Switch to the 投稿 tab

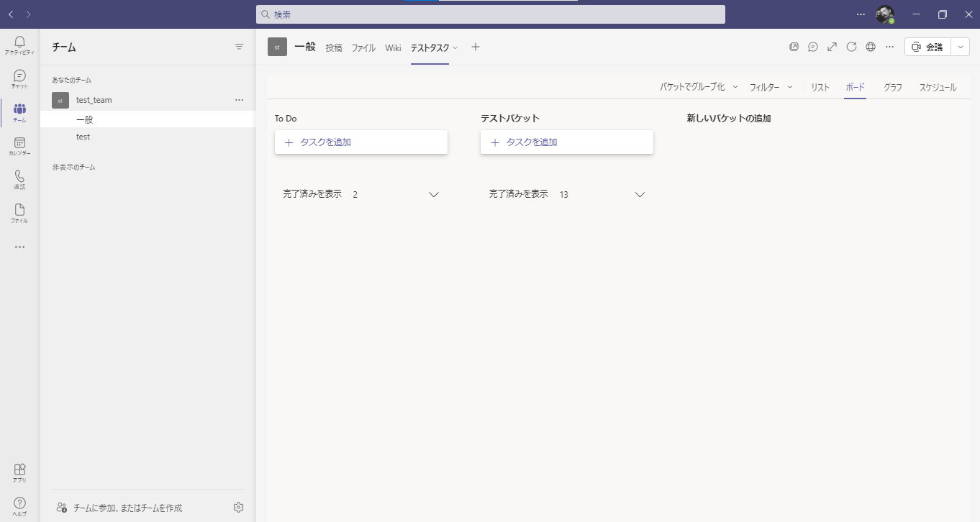tap(334, 47)
